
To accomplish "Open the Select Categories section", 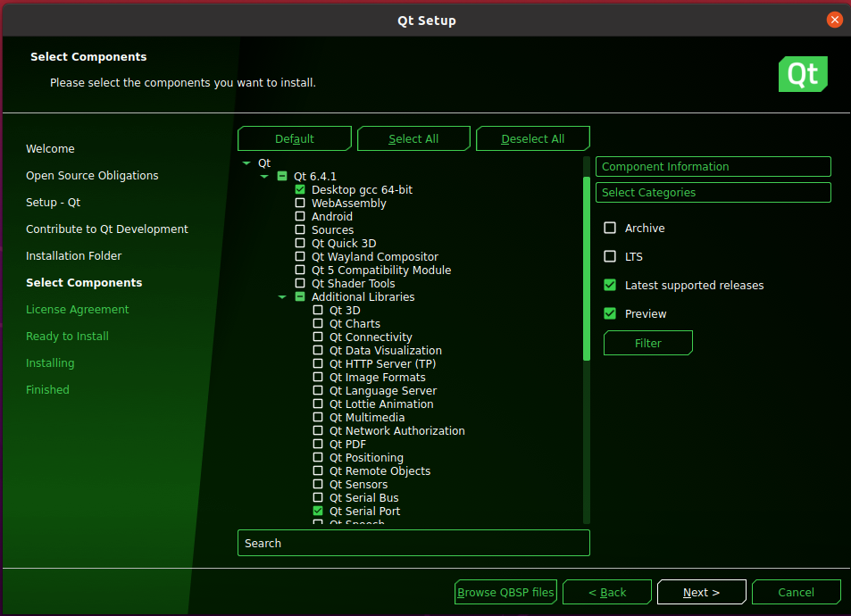I will point(713,192).
